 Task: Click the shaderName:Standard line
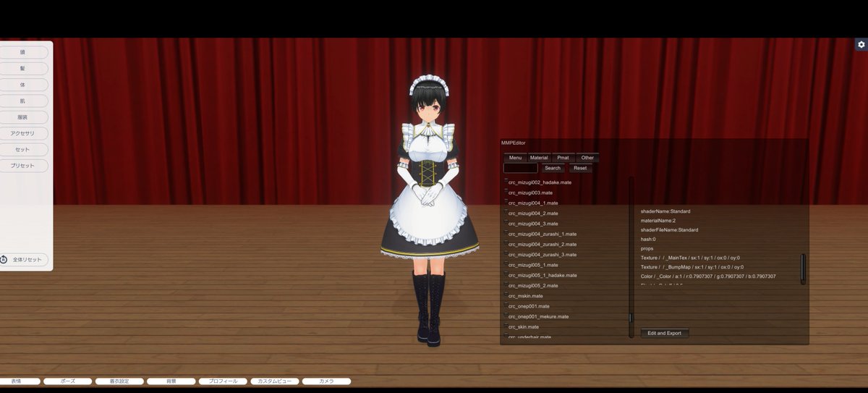coord(665,211)
